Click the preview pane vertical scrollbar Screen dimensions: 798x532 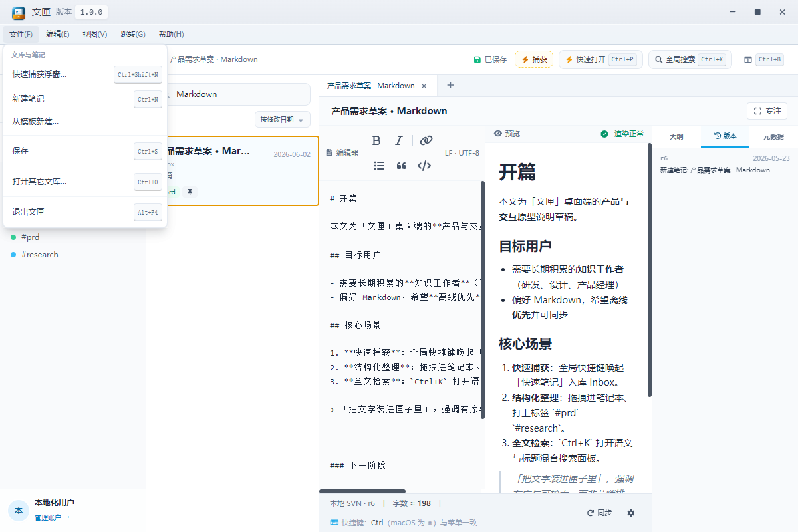tap(649, 270)
